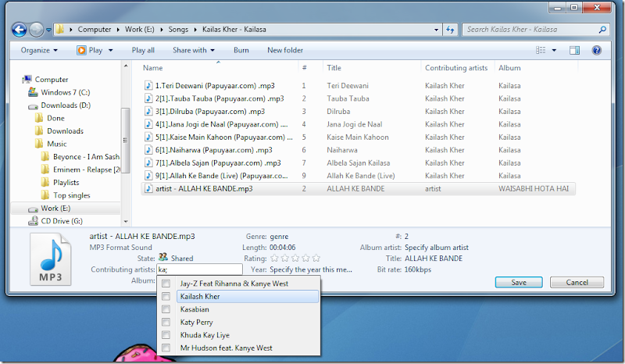Open the Eminem - Relapse folder
Image resolution: width=625 pixels, height=364 pixels.
pyautogui.click(x=87, y=170)
